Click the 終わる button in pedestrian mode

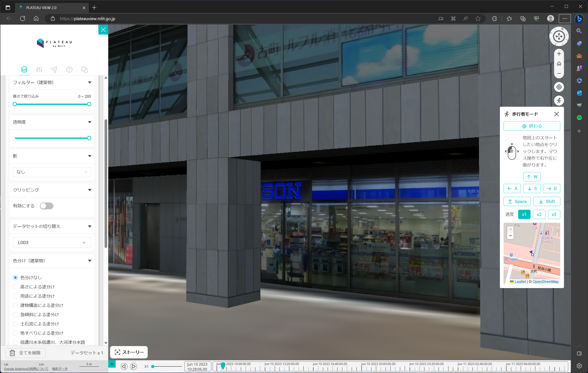(x=532, y=126)
